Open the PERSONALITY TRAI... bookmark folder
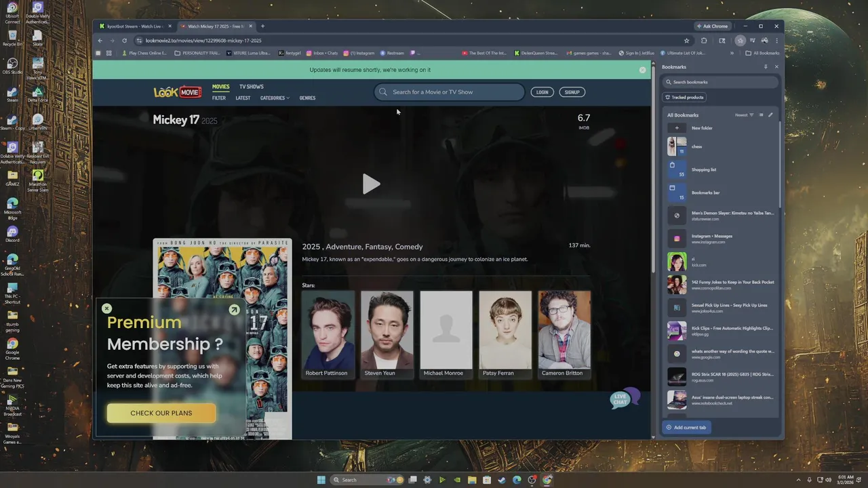The width and height of the screenshot is (868, 488). [198, 53]
